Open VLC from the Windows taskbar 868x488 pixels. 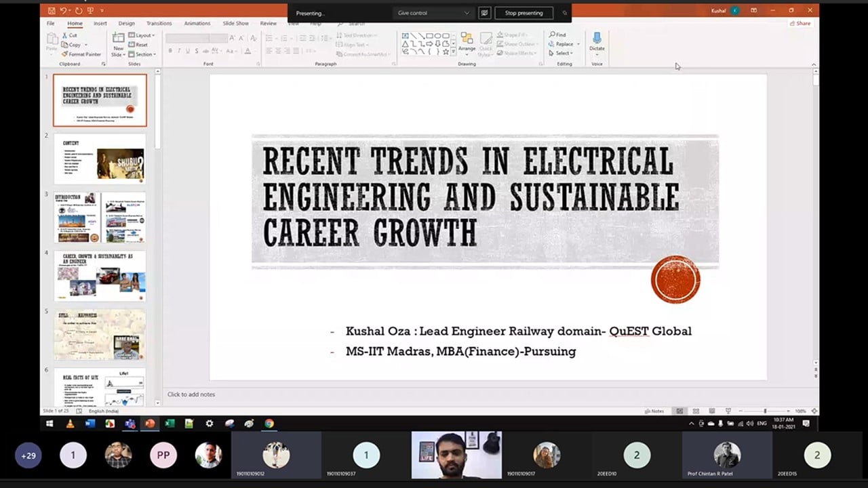click(x=70, y=424)
